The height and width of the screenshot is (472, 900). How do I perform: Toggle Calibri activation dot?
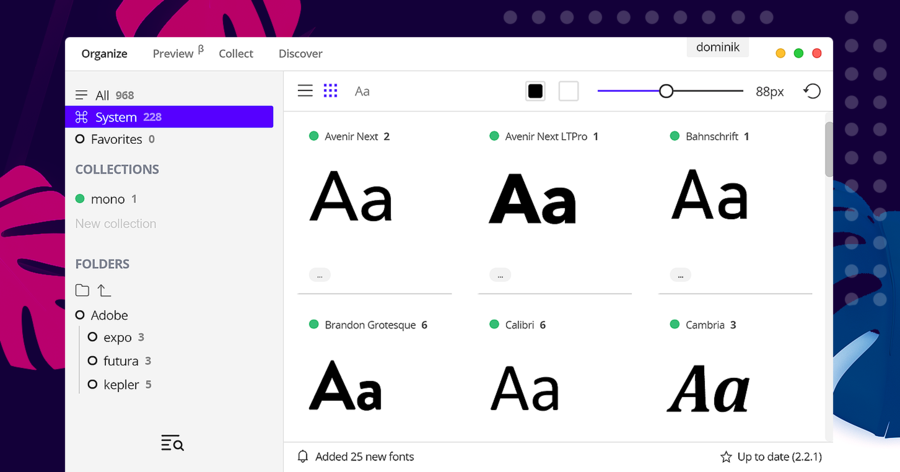pyautogui.click(x=494, y=324)
